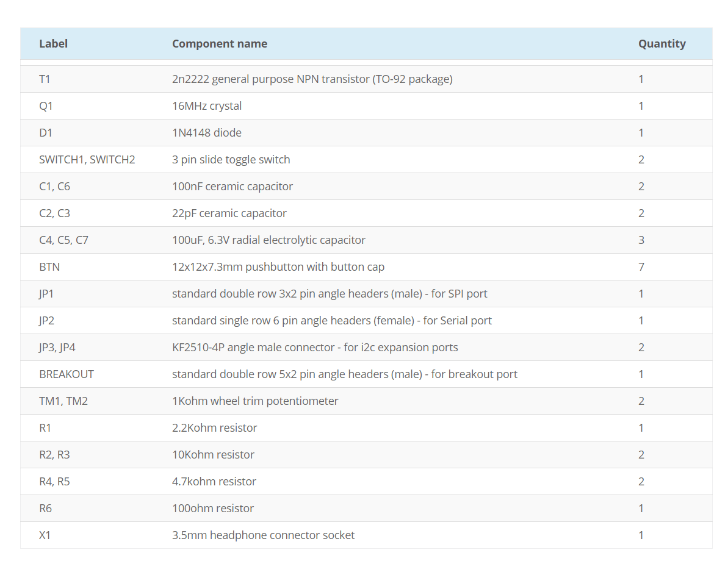
Task: Select the 'C4, C5, C7' label cell
Action: [x=63, y=240]
